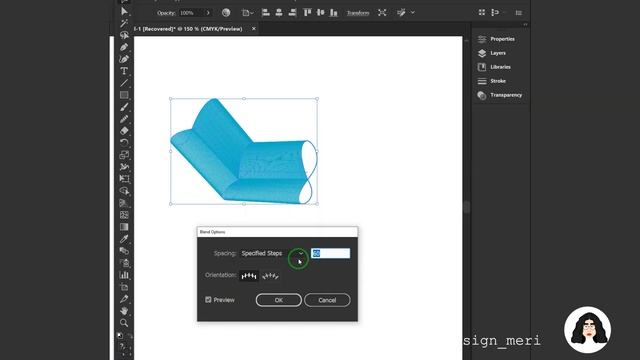Select the Type tool

tap(124, 71)
